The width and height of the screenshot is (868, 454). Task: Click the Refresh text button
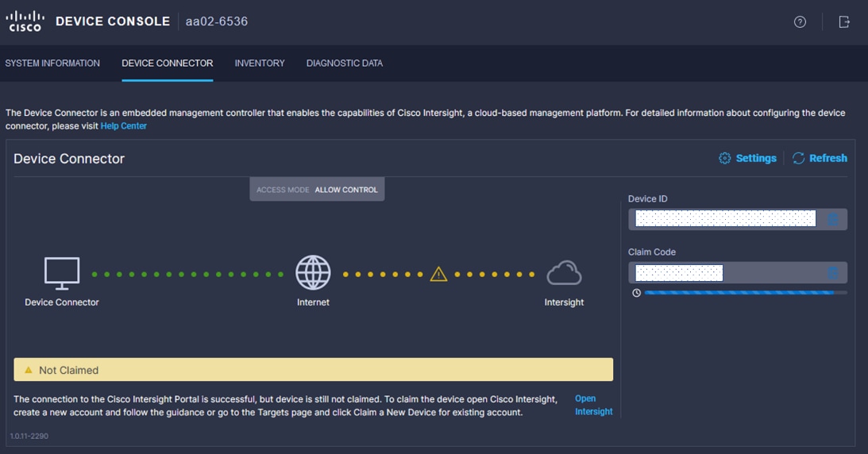coord(828,158)
